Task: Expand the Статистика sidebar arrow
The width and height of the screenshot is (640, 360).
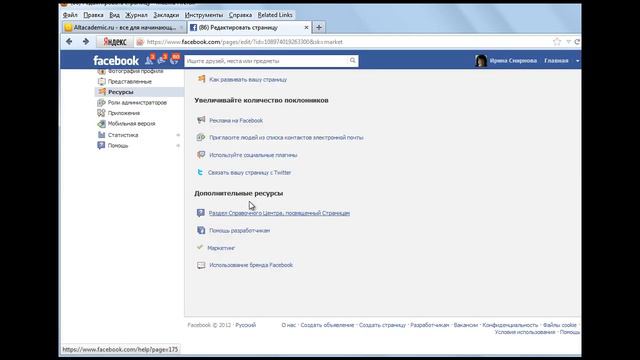Action: [178, 135]
